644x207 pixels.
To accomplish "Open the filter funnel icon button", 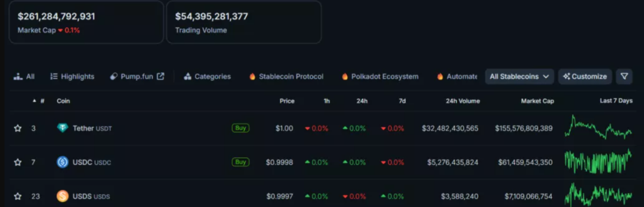I will tap(624, 76).
